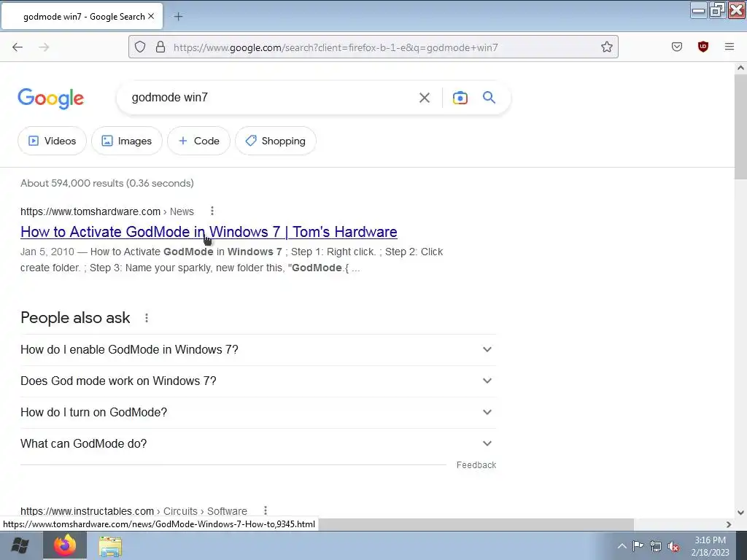
Task: Search by image using the camera icon
Action: pos(460,98)
